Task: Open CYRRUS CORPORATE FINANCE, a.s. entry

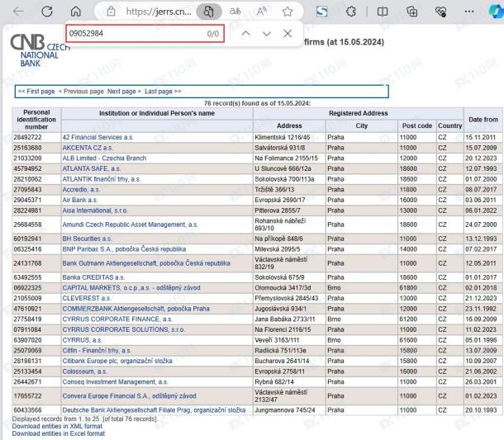Action: 117,319
